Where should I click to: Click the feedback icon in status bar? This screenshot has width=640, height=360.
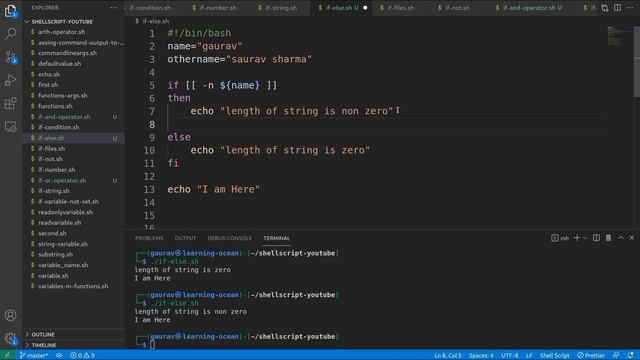(616, 355)
